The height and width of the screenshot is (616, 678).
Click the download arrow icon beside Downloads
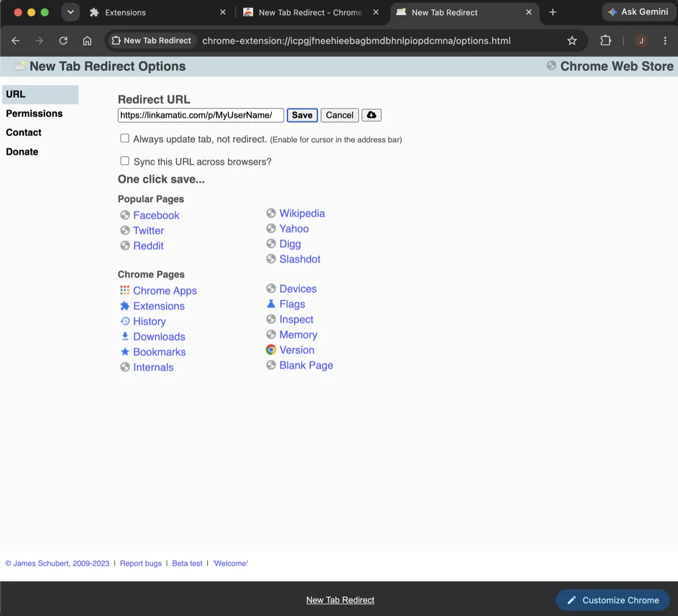[x=125, y=336]
